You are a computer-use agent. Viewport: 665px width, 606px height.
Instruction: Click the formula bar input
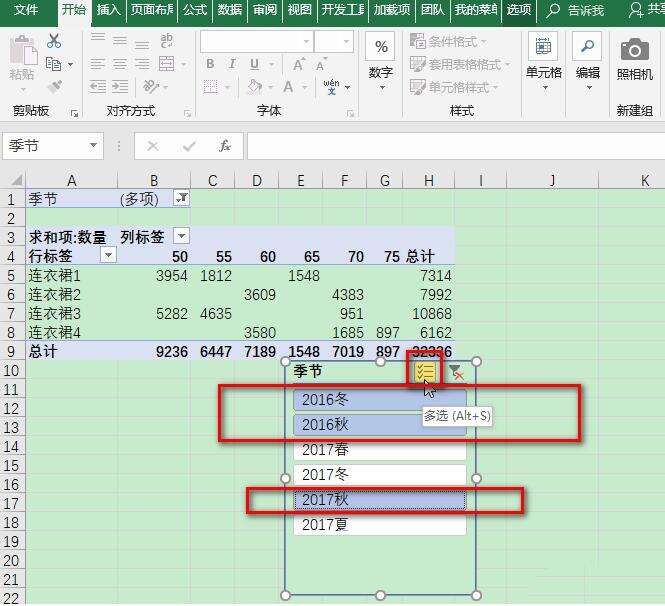point(456,146)
